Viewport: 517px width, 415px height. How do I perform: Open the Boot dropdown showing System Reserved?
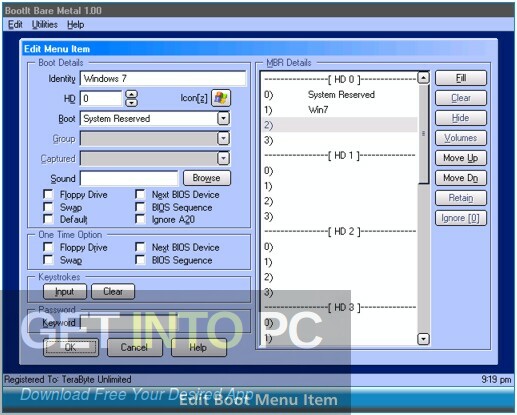coord(223,118)
